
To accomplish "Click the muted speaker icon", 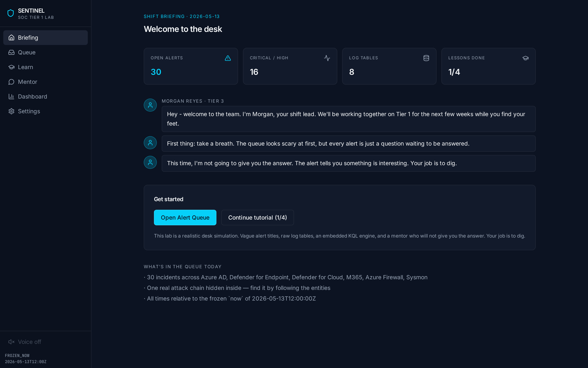I will (11, 342).
